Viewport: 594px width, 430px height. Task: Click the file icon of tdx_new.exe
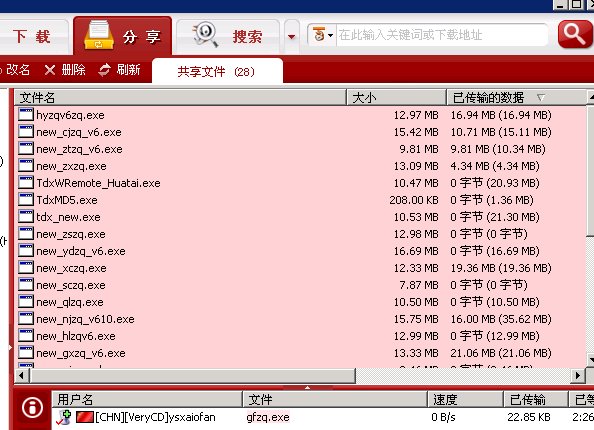point(26,217)
